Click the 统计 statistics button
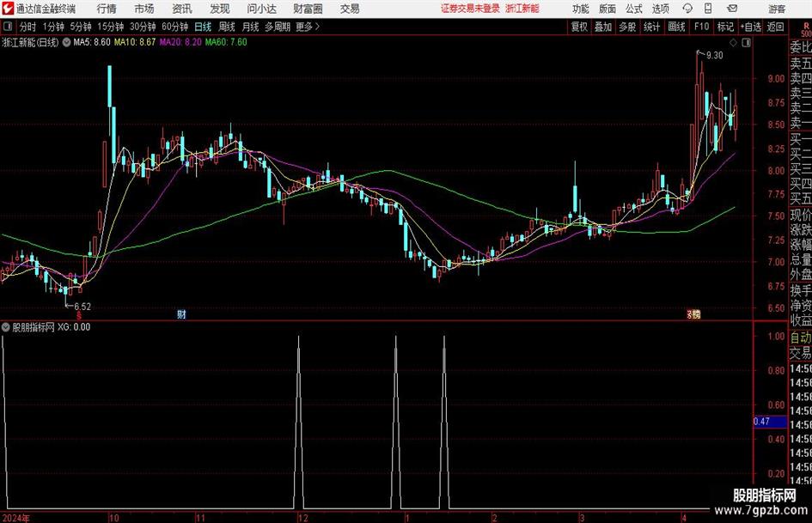Viewport: 812px width, 523px height. tap(651, 27)
